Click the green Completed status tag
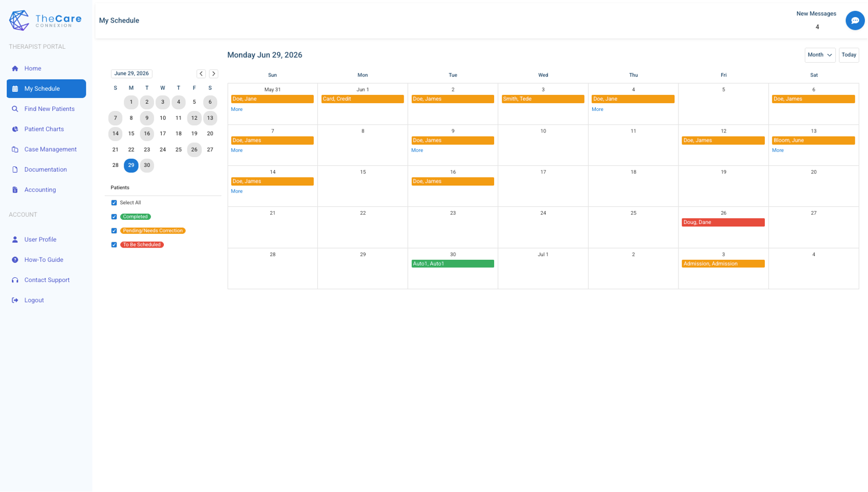 pyautogui.click(x=136, y=217)
